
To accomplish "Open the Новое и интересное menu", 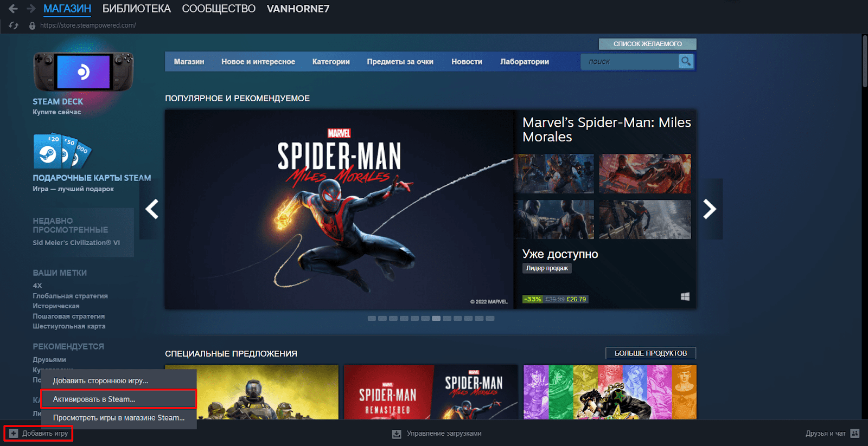I will [258, 62].
